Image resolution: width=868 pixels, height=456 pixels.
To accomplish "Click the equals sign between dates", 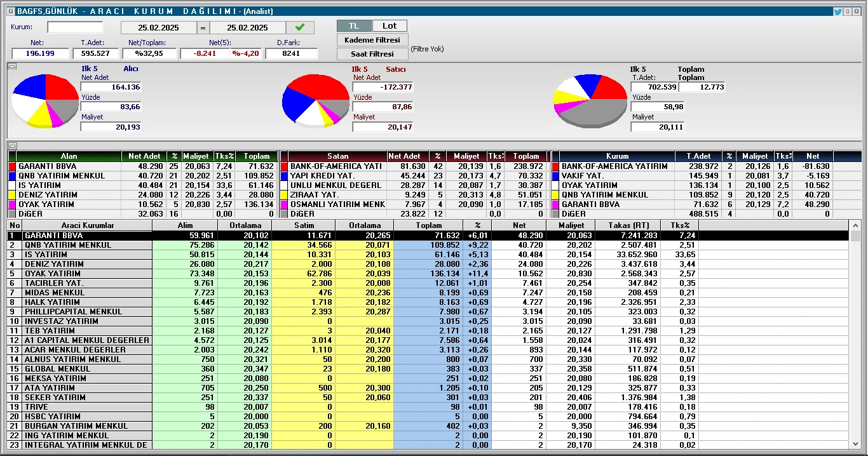I will click(203, 27).
